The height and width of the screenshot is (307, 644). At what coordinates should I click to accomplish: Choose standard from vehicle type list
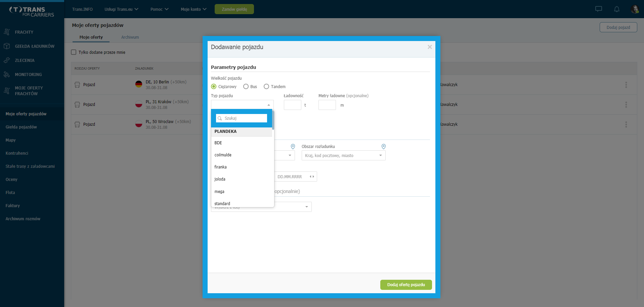click(x=242, y=203)
